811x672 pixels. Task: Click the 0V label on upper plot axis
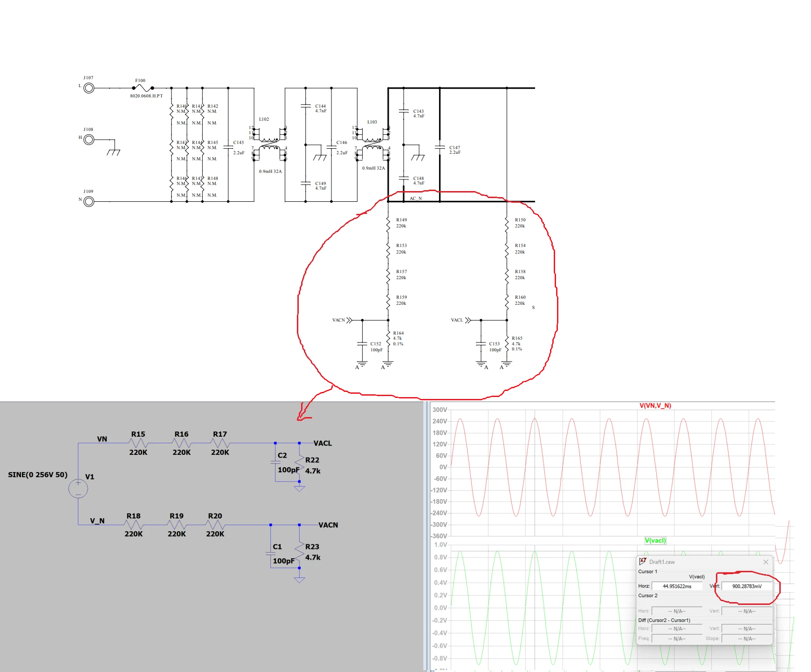(443, 467)
